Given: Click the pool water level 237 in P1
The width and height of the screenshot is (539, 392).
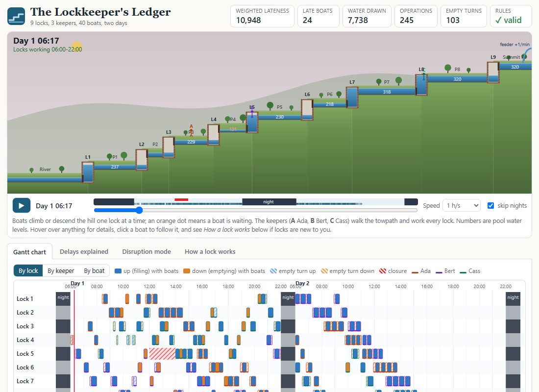Looking at the screenshot, I should [x=115, y=167].
